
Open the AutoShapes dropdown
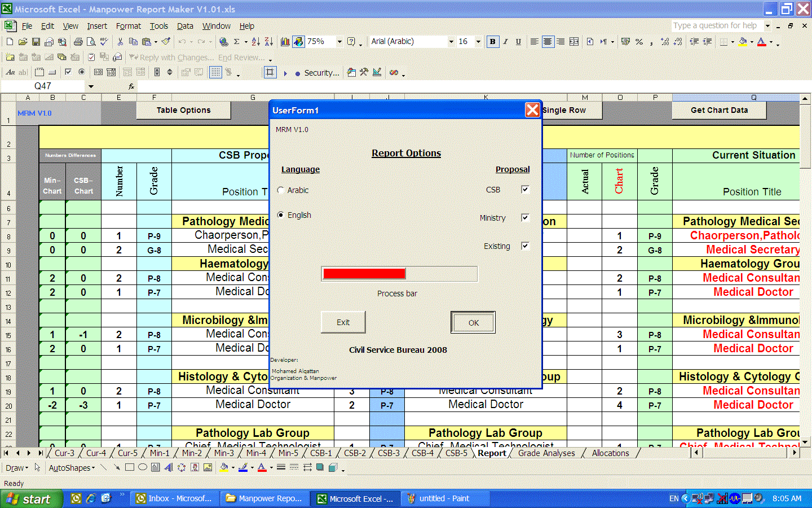click(72, 468)
